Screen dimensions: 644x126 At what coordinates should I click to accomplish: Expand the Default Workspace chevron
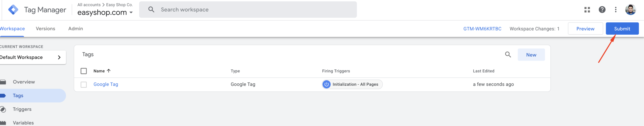pos(59,57)
